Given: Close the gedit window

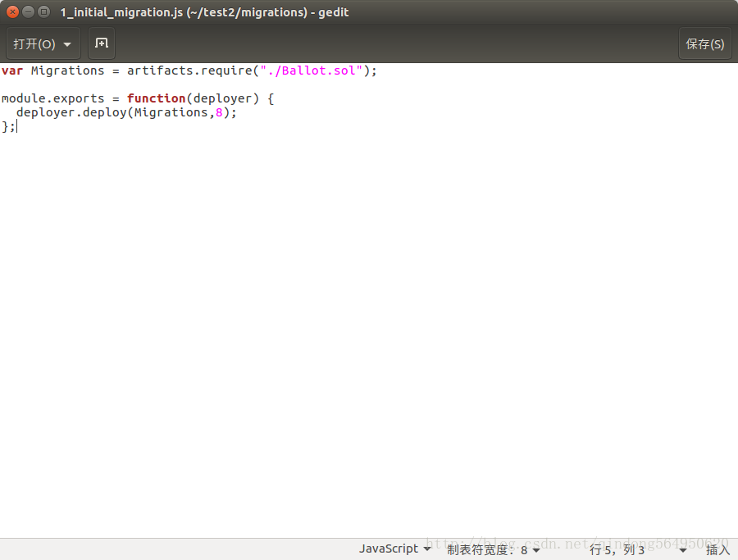Looking at the screenshot, I should pos(12,11).
